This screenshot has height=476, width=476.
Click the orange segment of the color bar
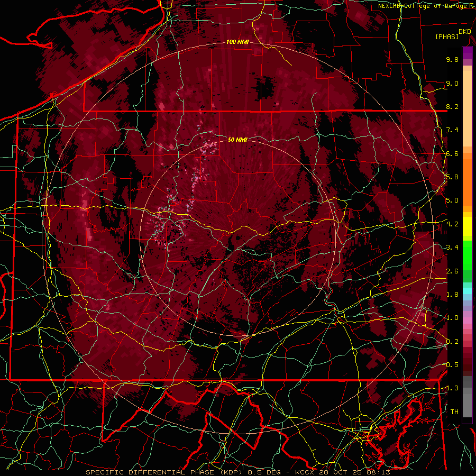click(x=467, y=182)
